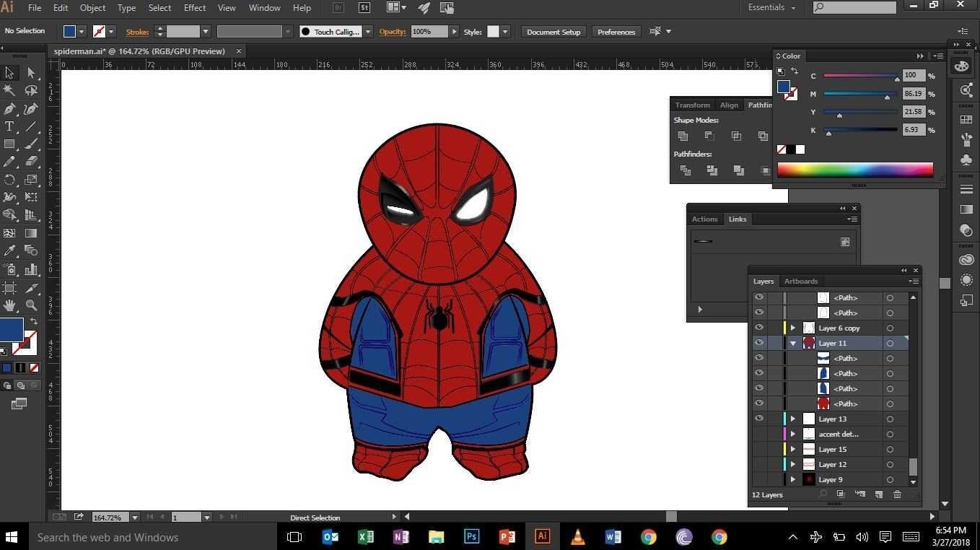Open the Essentials workspace switcher

point(773,7)
